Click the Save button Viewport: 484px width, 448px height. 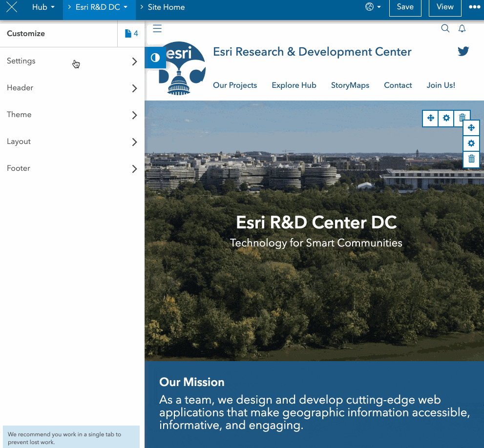pos(405,8)
